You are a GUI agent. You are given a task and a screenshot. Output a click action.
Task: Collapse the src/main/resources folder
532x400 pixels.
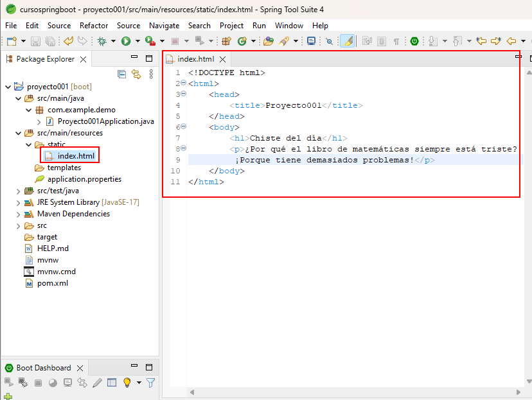pyautogui.click(x=19, y=133)
